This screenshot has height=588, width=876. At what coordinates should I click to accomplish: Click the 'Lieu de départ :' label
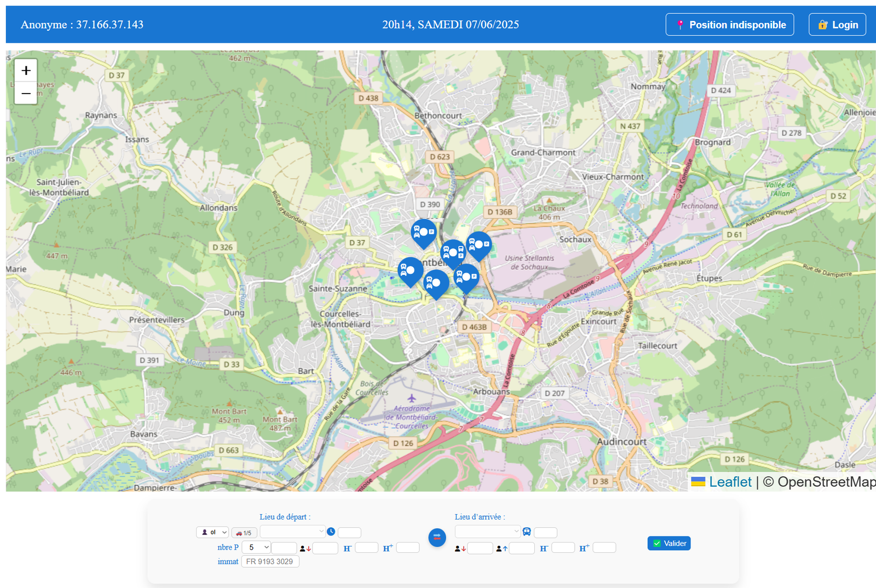click(285, 517)
